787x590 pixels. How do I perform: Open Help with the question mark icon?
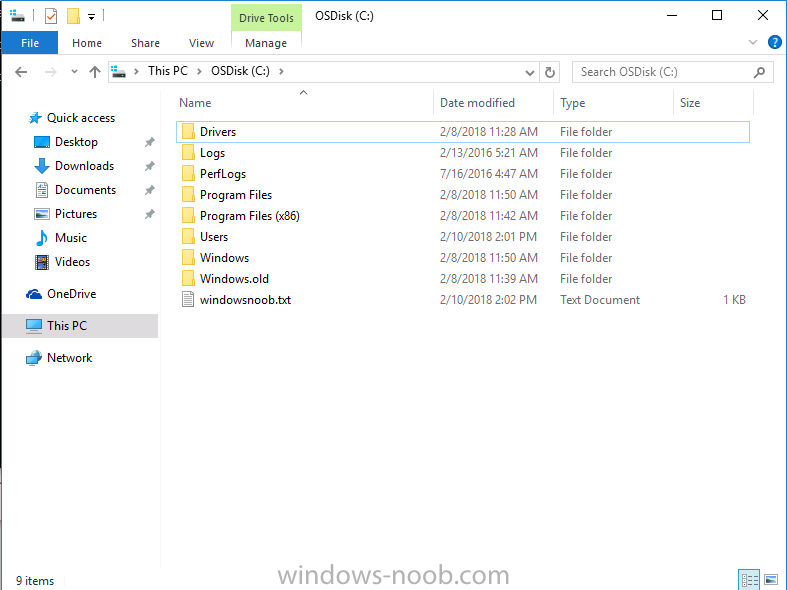774,42
